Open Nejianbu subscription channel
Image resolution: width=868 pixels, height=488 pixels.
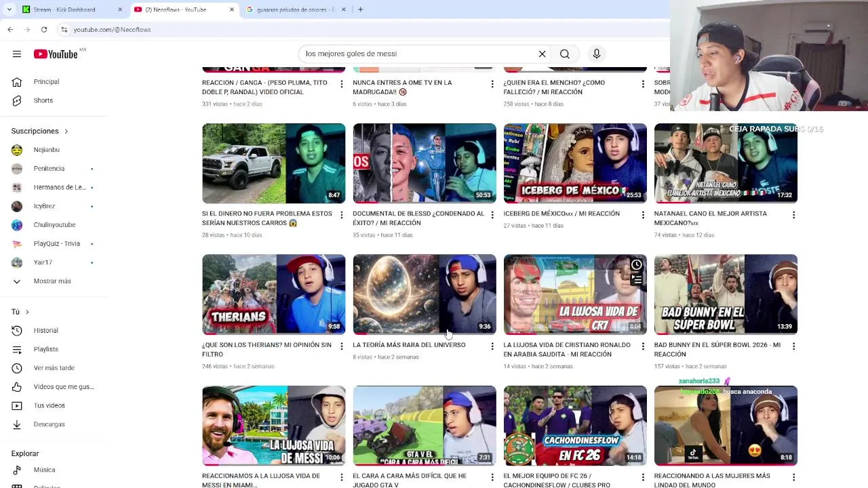[x=46, y=150]
